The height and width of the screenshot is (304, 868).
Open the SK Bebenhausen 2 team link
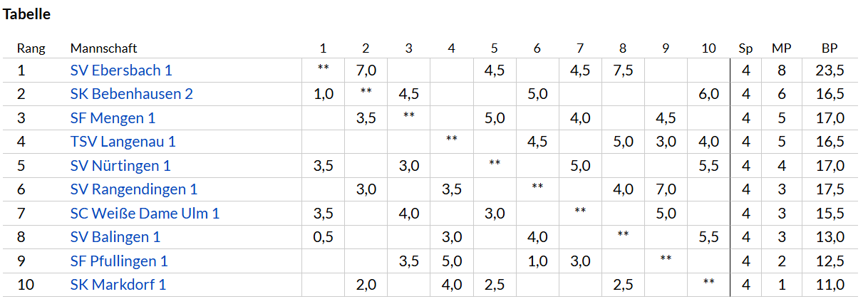(132, 94)
